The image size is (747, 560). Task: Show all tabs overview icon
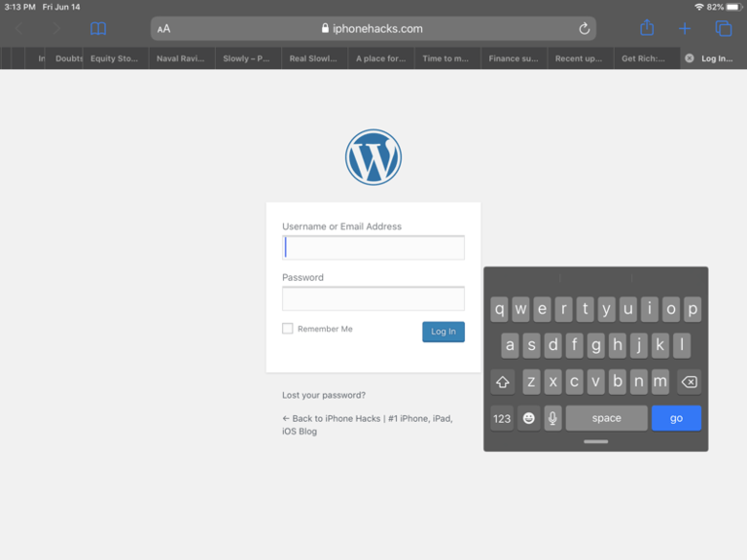click(x=724, y=28)
